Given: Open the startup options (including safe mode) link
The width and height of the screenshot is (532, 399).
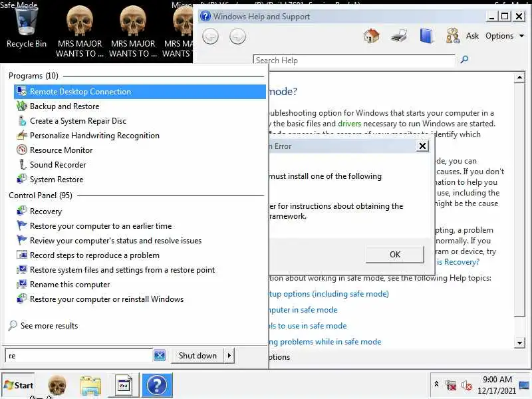Looking at the screenshot, I should coord(329,294).
